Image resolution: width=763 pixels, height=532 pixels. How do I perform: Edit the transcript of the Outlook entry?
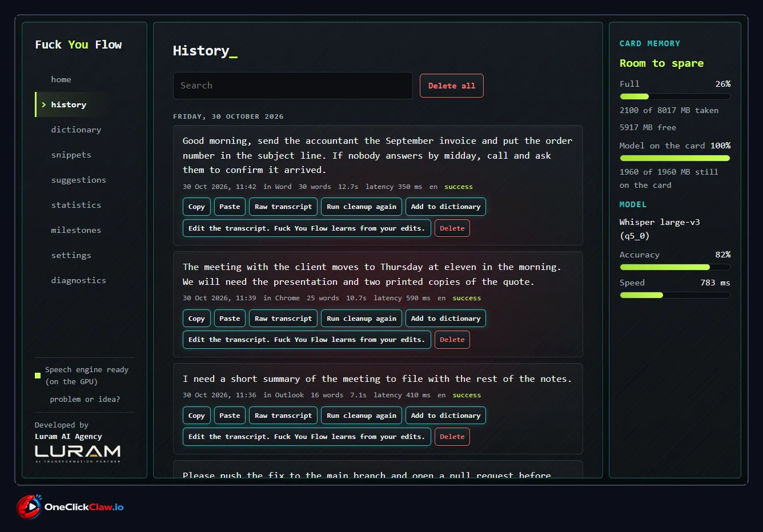[x=307, y=437]
